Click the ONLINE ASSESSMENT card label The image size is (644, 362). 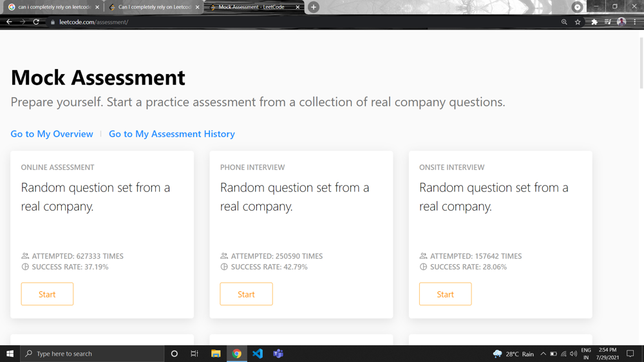tap(57, 167)
